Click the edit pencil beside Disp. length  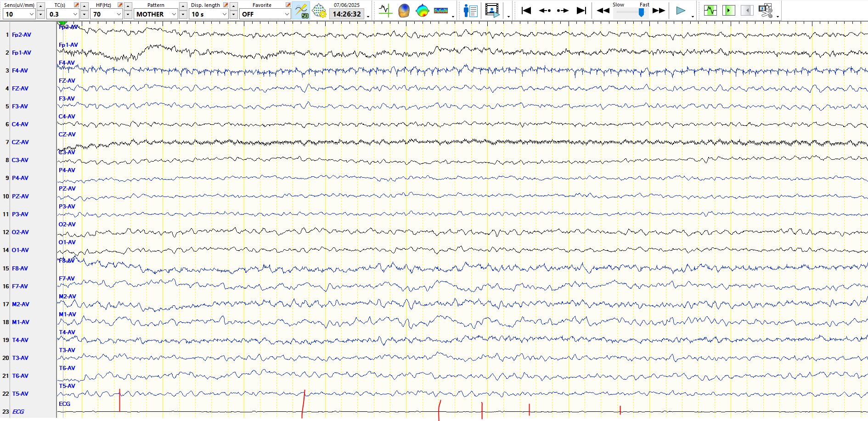225,5
